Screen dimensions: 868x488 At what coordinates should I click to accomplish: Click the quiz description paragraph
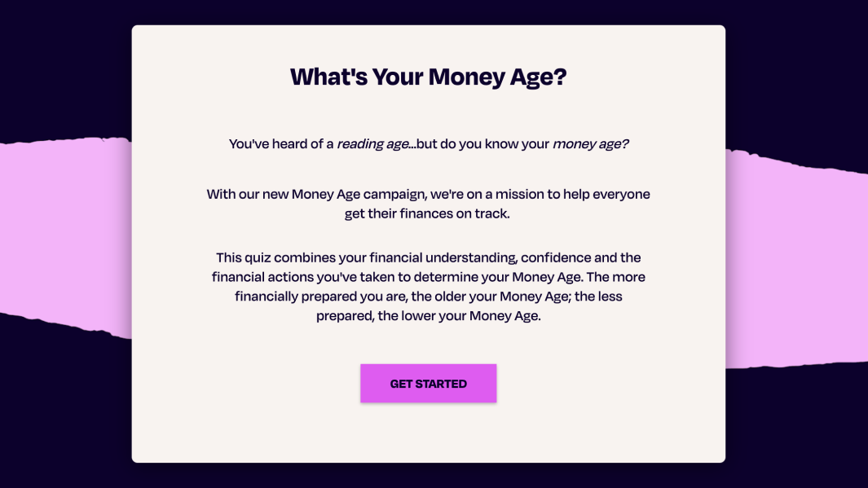pyautogui.click(x=429, y=285)
